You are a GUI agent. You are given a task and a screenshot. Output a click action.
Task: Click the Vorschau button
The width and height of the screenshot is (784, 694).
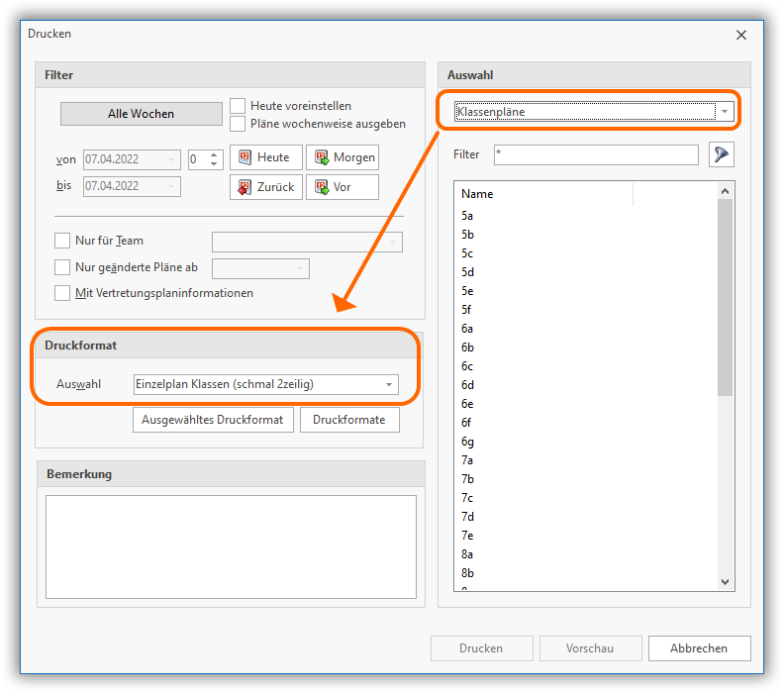591,648
